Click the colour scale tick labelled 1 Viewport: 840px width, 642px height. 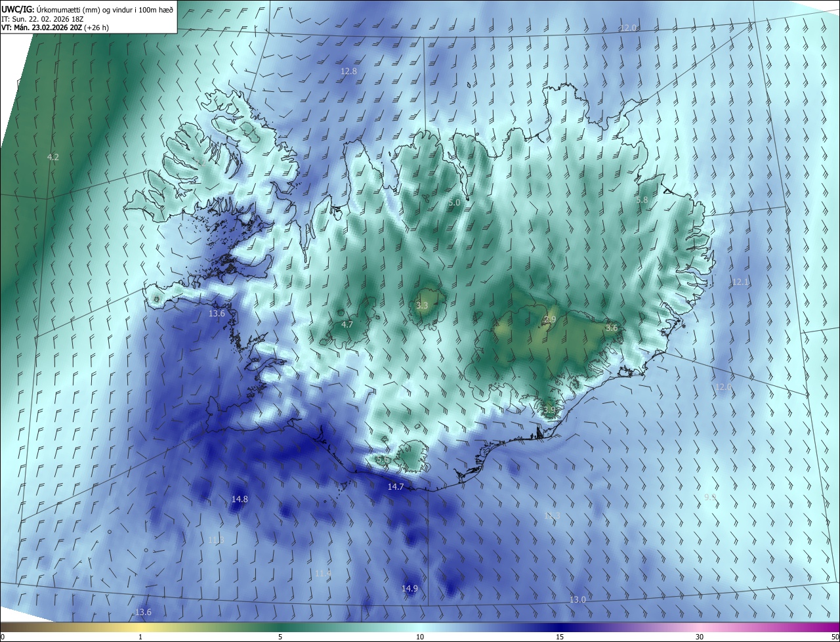(140, 637)
